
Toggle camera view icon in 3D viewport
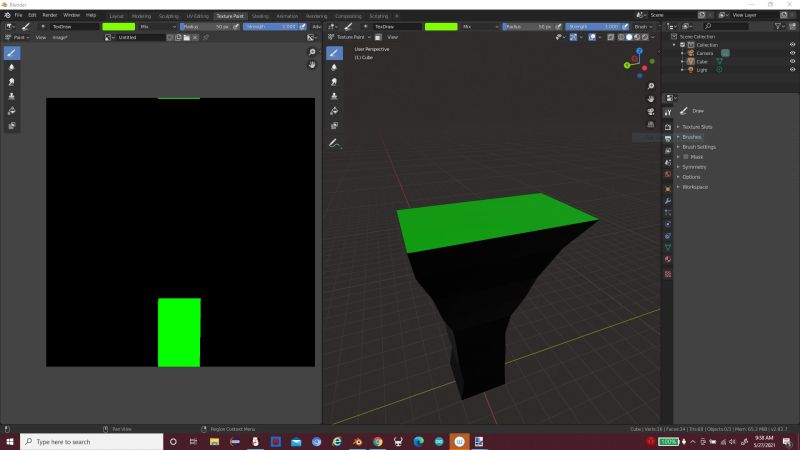pyautogui.click(x=651, y=112)
